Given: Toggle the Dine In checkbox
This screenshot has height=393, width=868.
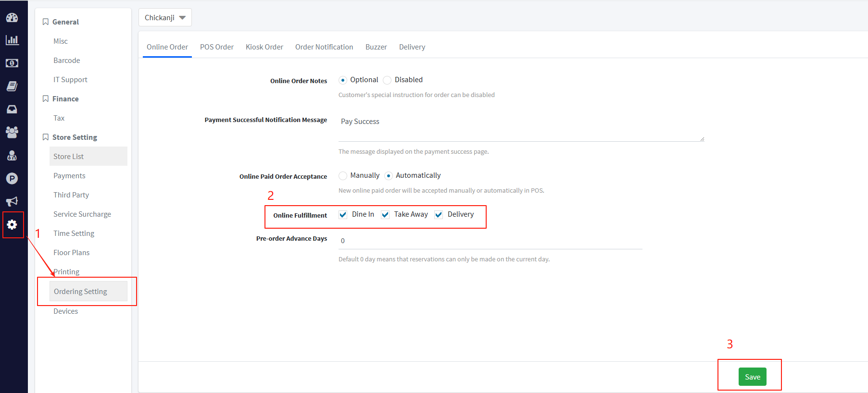Looking at the screenshot, I should [343, 215].
